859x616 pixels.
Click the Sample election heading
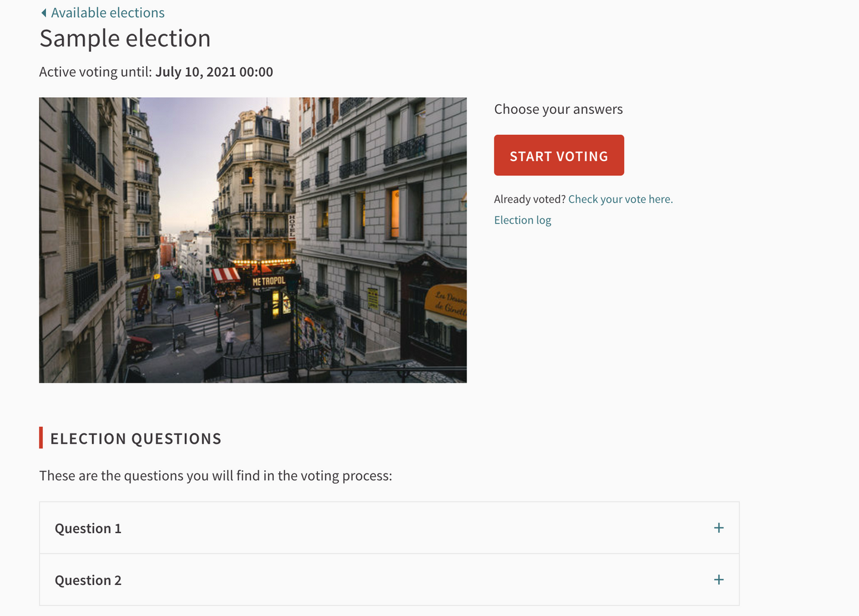(125, 39)
